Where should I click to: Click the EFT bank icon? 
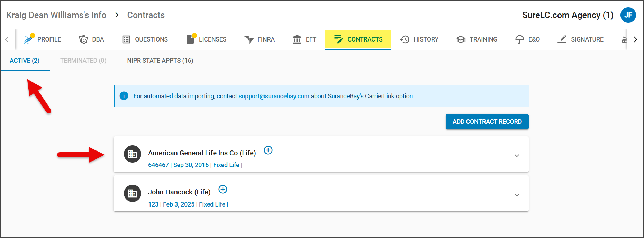297,39
